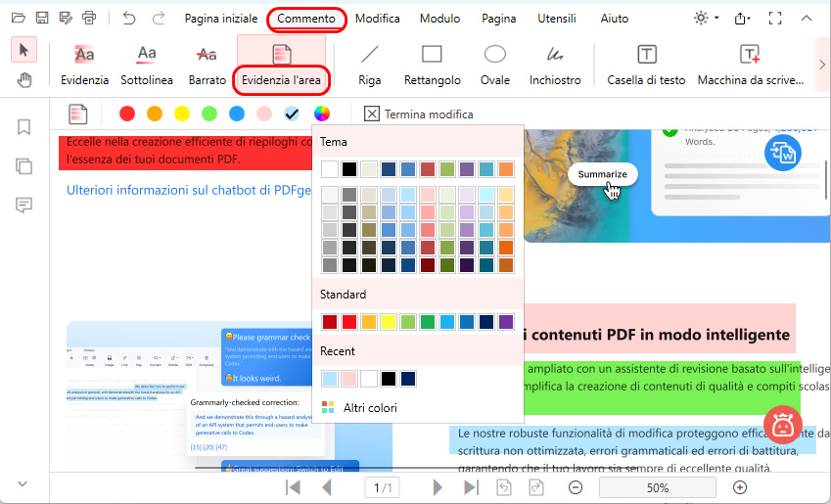Open the Commento tab
This screenshot has height=504, width=831.
306,19
